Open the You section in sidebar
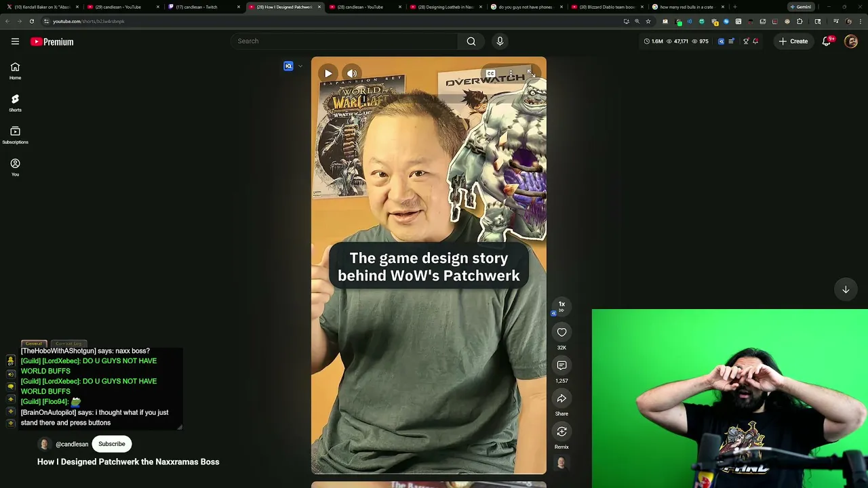The image size is (868, 488). coord(15,167)
